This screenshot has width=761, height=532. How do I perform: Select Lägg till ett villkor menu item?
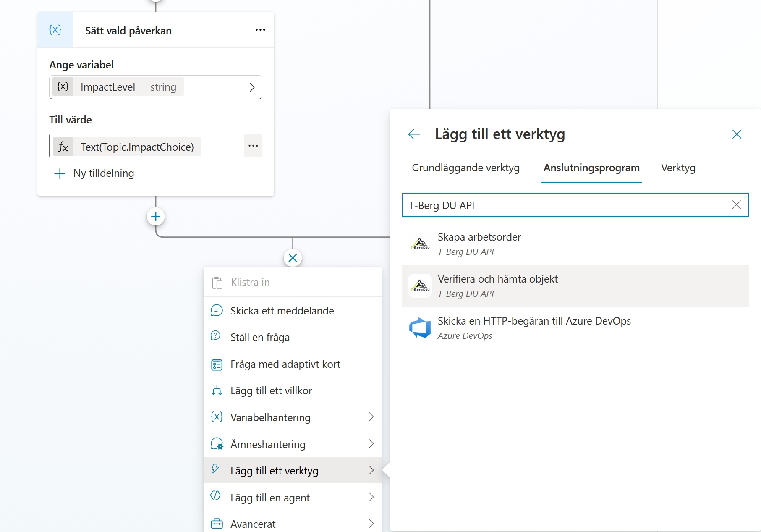293,390
